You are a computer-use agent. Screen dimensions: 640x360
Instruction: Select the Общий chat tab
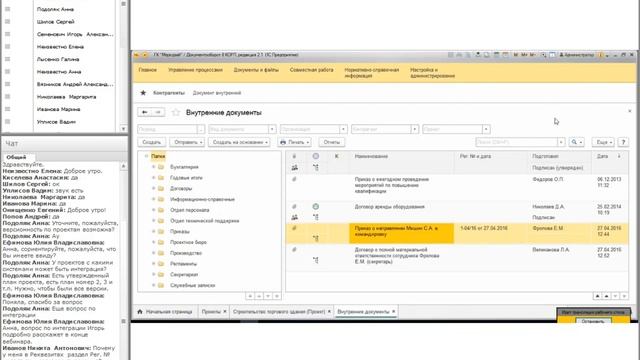pos(16,157)
